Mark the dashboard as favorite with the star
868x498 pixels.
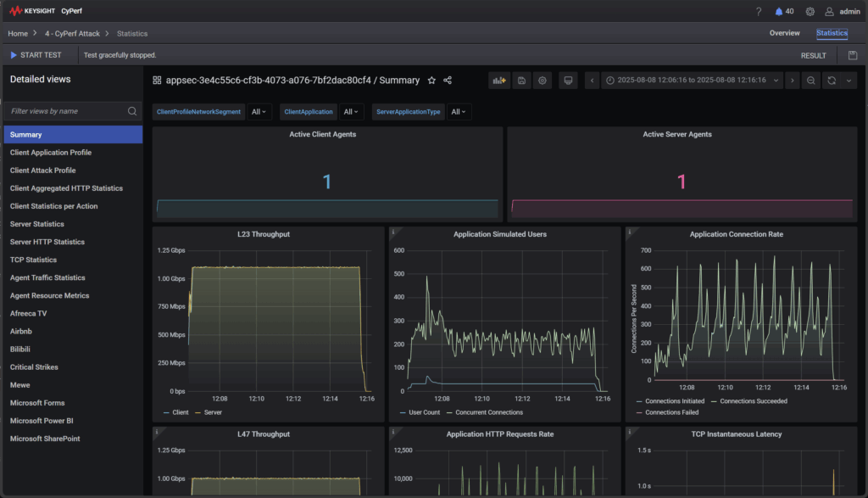click(431, 81)
